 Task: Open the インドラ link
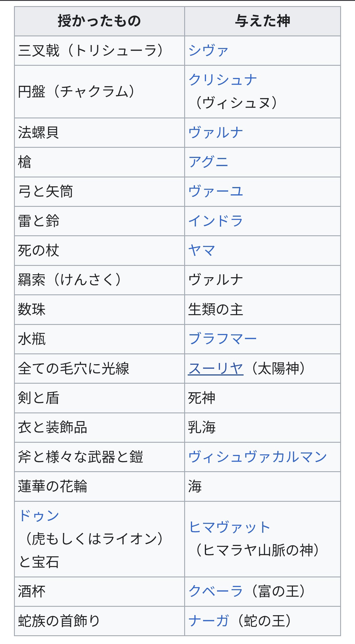point(215,221)
